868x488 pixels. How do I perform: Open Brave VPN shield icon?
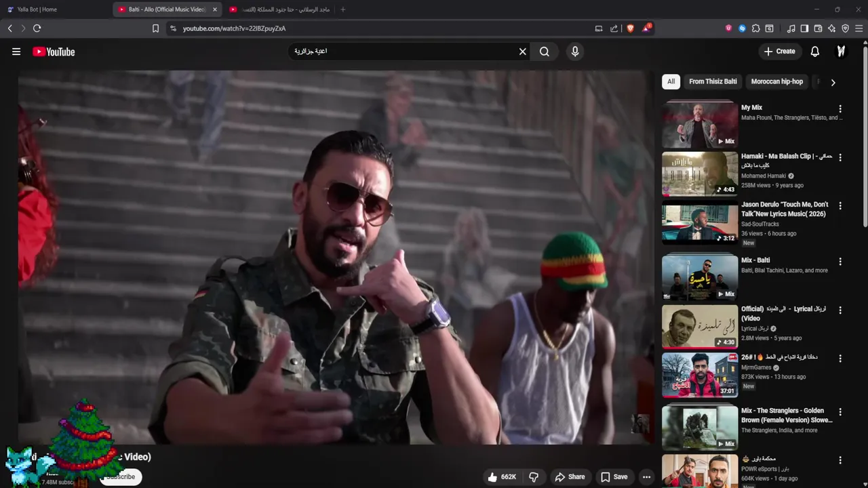[x=845, y=28]
